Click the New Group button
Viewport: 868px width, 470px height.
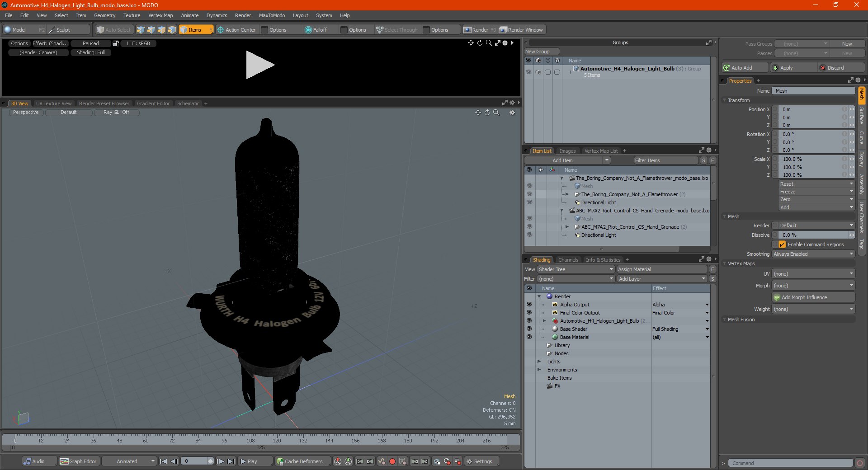pyautogui.click(x=542, y=52)
